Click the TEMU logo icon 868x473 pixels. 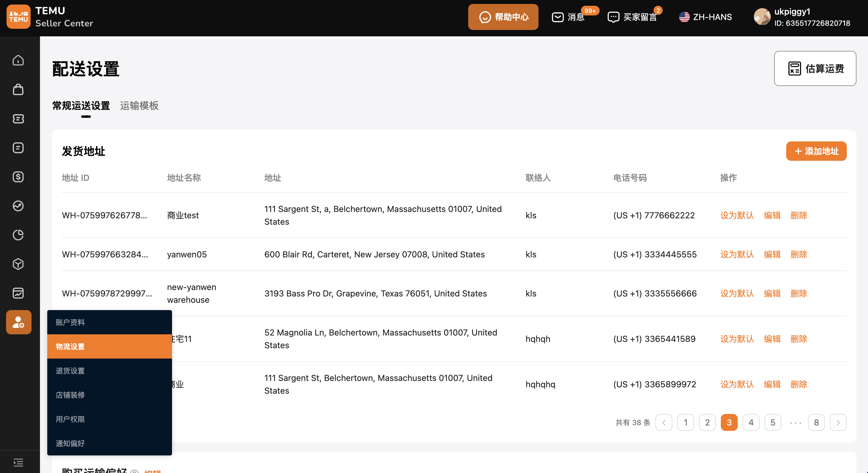point(18,17)
